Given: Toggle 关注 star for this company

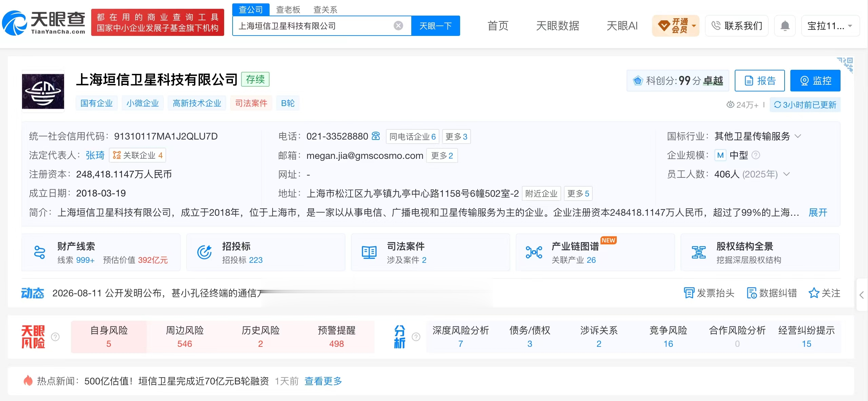Looking at the screenshot, I should pyautogui.click(x=824, y=293).
